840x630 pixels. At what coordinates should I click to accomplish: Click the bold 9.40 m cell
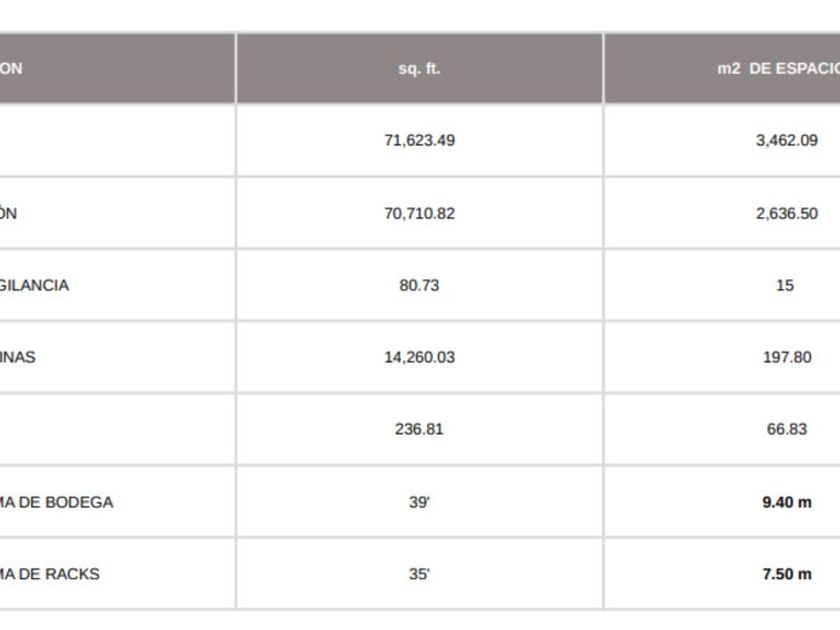(x=786, y=502)
